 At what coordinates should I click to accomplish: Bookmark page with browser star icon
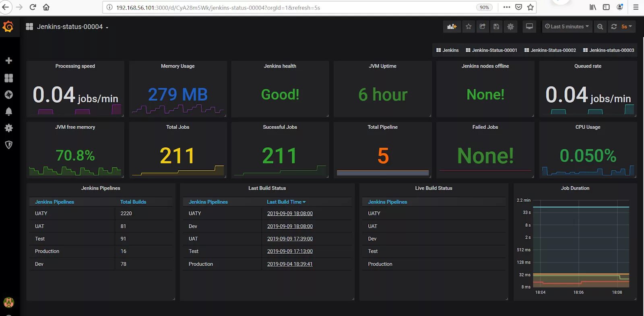coord(530,7)
